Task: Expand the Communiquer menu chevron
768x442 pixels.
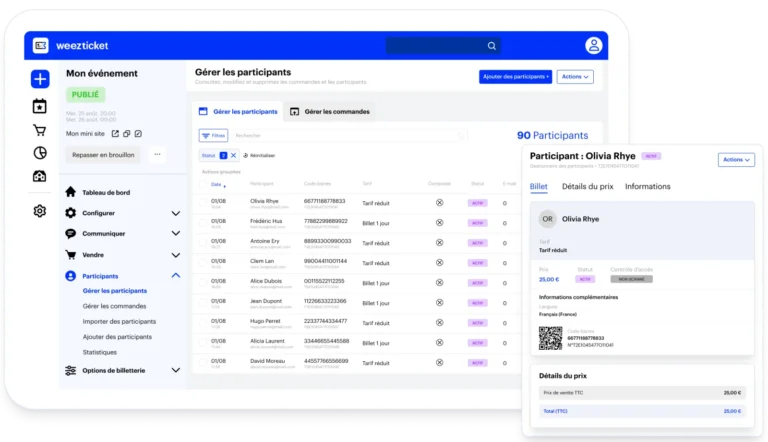Action: click(x=176, y=233)
